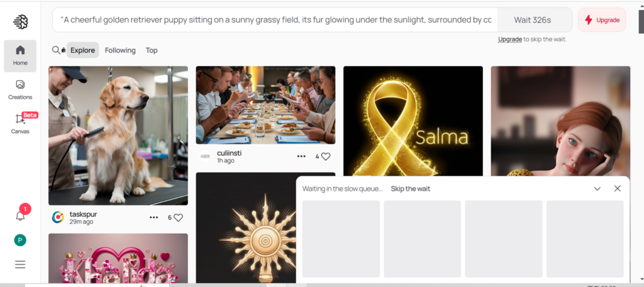Open the hamburger menu in sidebar
Image resolution: width=644 pixels, height=287 pixels.
(20, 264)
